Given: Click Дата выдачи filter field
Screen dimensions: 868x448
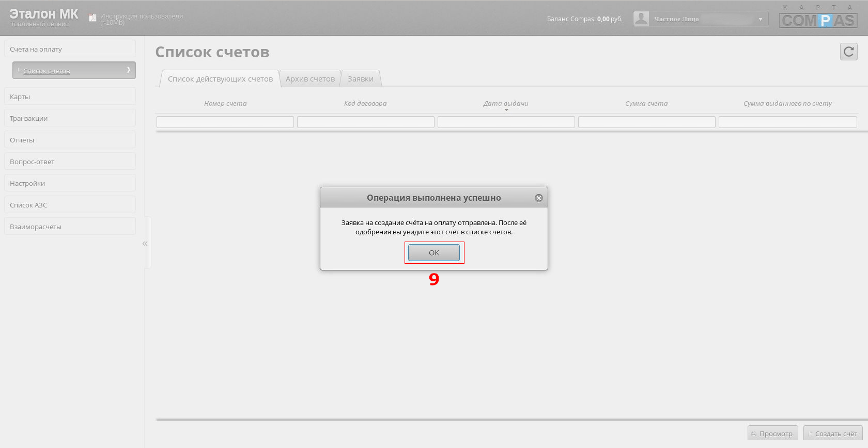Looking at the screenshot, I should [x=506, y=122].
